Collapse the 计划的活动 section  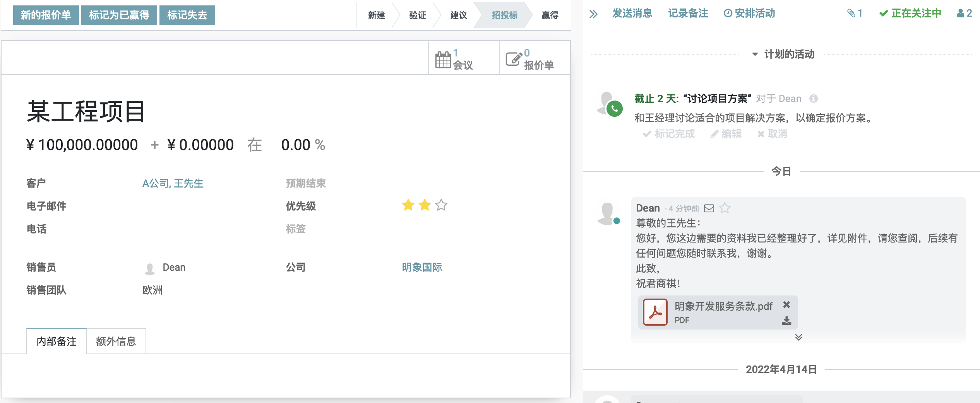pyautogui.click(x=755, y=54)
